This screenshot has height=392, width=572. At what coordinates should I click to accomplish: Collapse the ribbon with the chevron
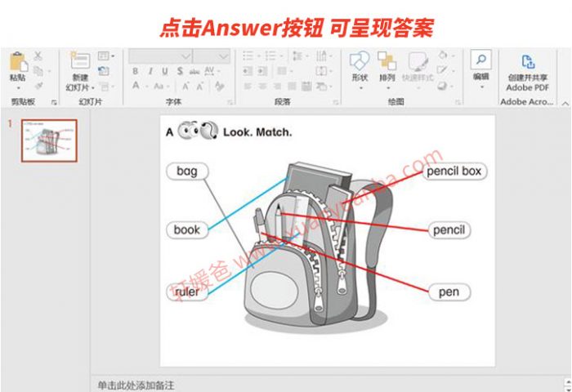[x=564, y=103]
